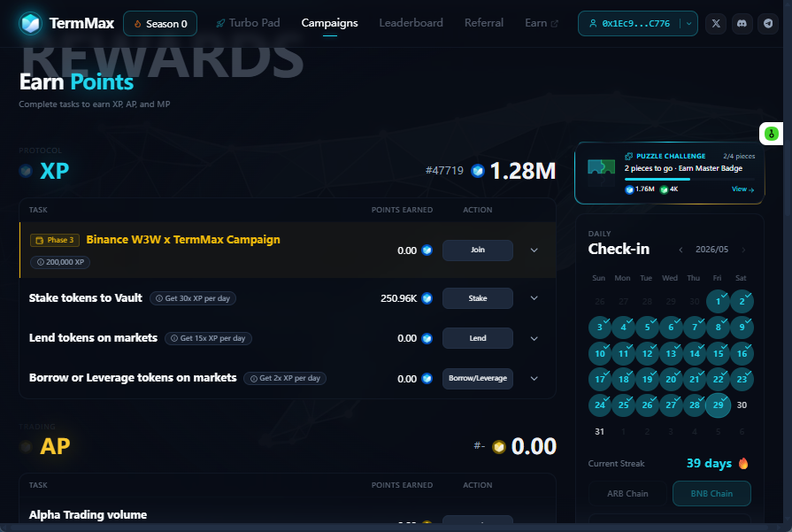
Task: Expand the Borrow or Leverage row
Action: click(x=534, y=378)
